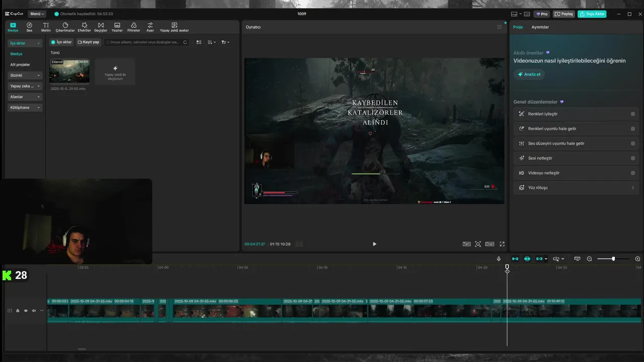This screenshot has height=362, width=644.
Task: Enable Renkleri iyileştir checkbox
Action: point(633,114)
